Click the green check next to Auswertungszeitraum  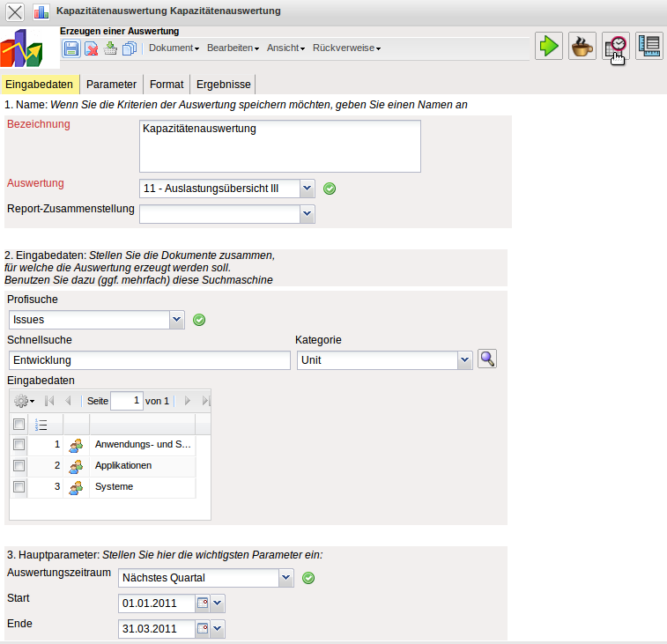[308, 578]
